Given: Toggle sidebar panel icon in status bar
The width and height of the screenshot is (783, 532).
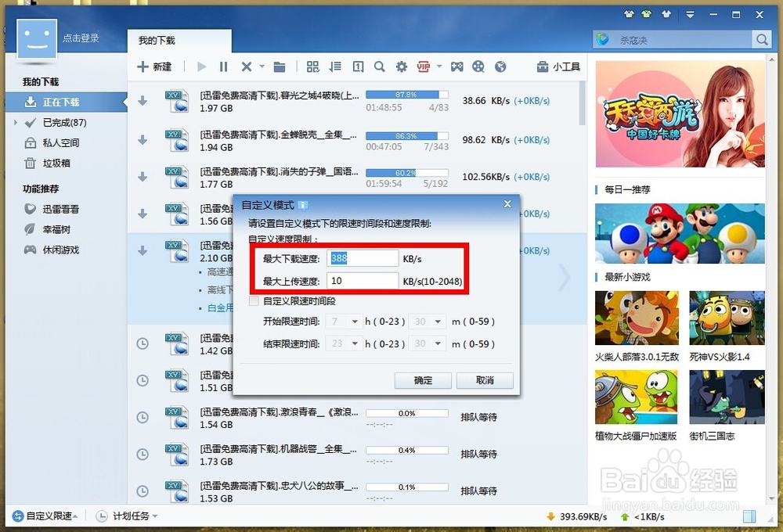Looking at the screenshot, I should [749, 516].
